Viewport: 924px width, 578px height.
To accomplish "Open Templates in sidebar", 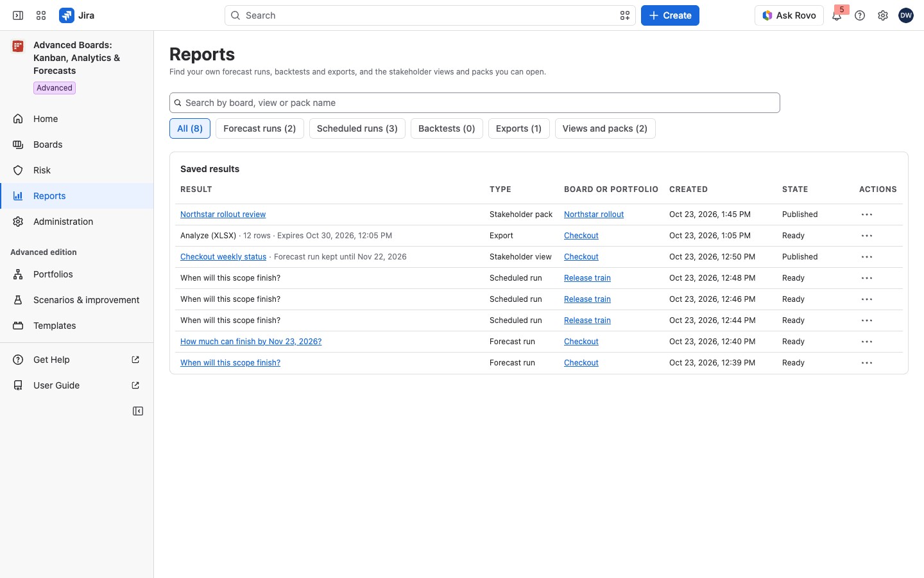I will [77, 326].
